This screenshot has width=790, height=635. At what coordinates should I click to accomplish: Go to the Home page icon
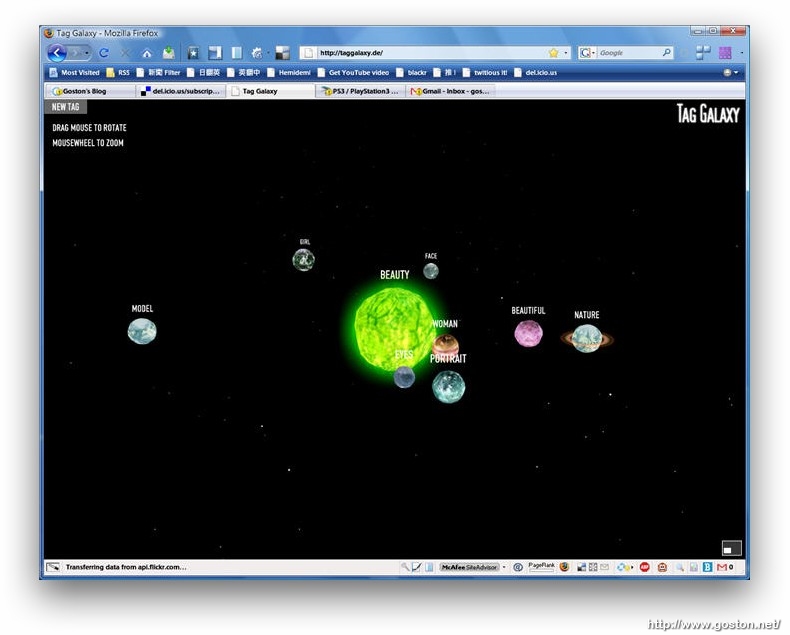[147, 53]
